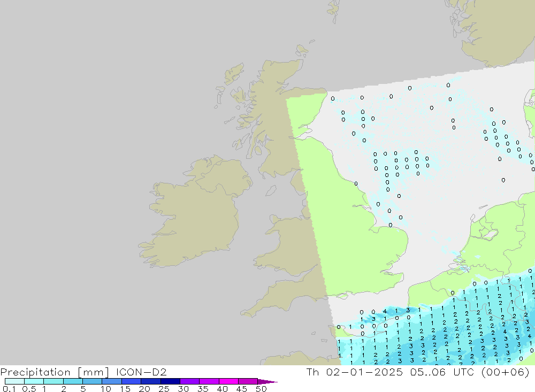The height and width of the screenshot is (392, 535).
Task: Click the 'ICON-D2' model label
Action: pos(141,372)
